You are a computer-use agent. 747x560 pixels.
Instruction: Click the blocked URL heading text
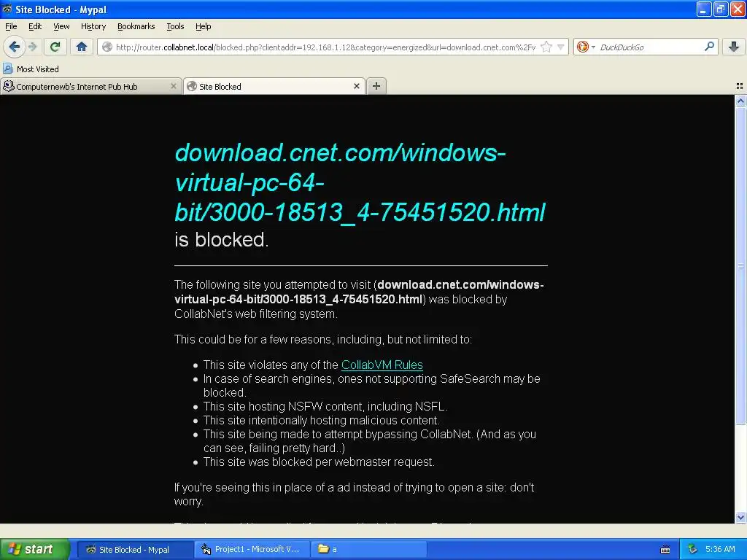point(360,182)
